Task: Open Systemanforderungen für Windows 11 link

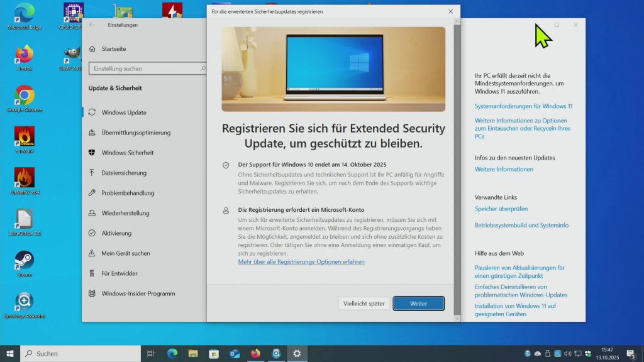Action: [523, 106]
